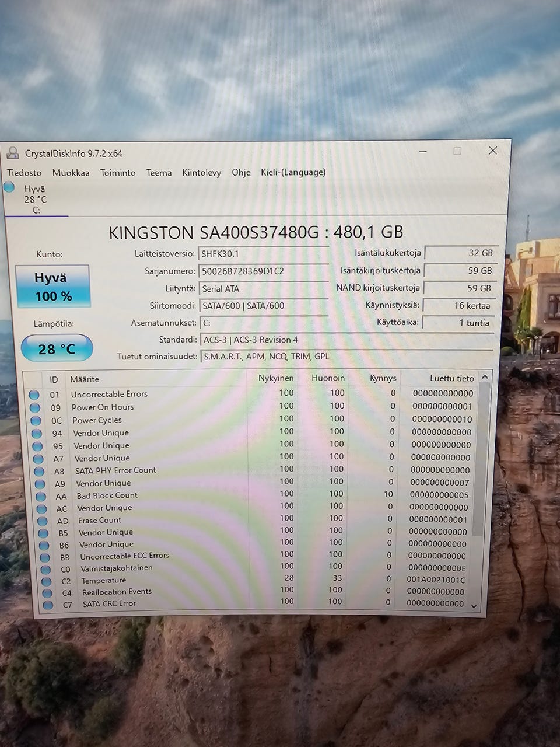Click status icon for attribute A7 row
The width and height of the screenshot is (560, 747).
point(38,459)
